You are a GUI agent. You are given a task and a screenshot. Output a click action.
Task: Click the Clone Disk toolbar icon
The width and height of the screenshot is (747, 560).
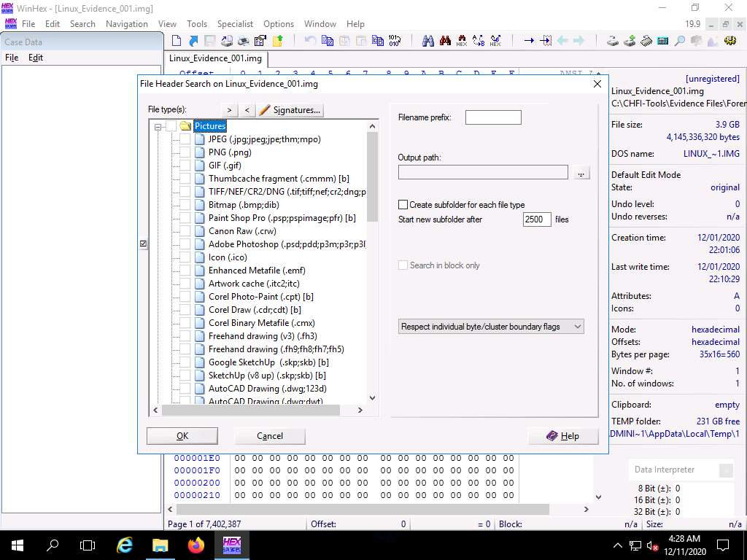tap(630, 41)
